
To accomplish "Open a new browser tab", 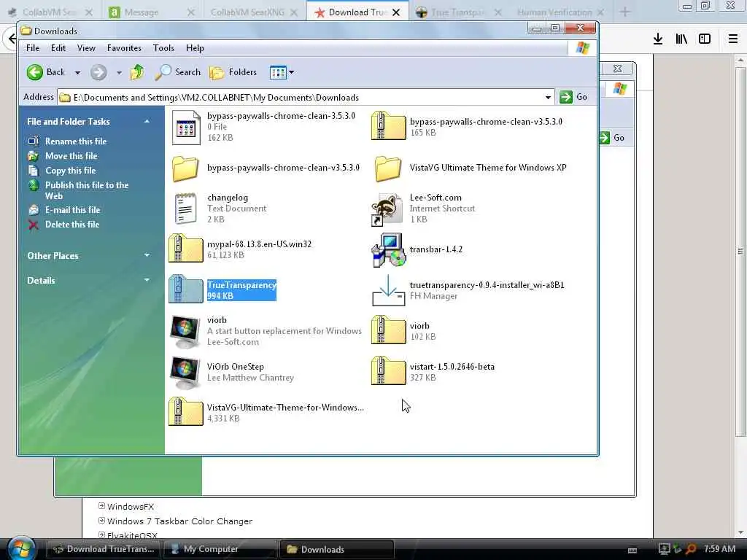I will pyautogui.click(x=625, y=12).
